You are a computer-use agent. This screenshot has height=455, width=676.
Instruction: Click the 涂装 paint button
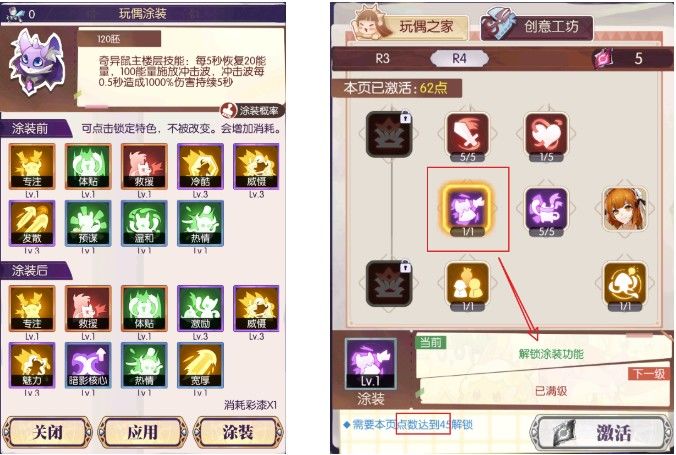coord(238,432)
